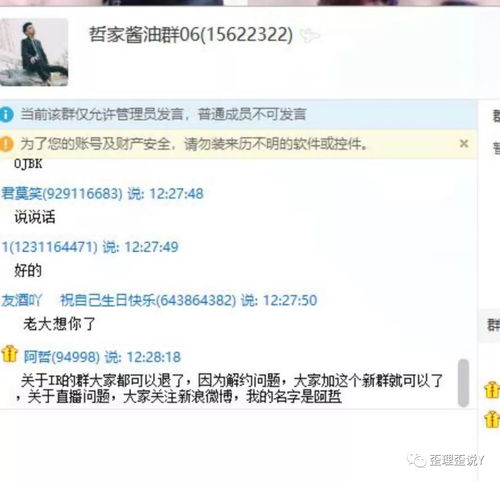
Task: Click the group avatar photo
Action: [x=34, y=52]
